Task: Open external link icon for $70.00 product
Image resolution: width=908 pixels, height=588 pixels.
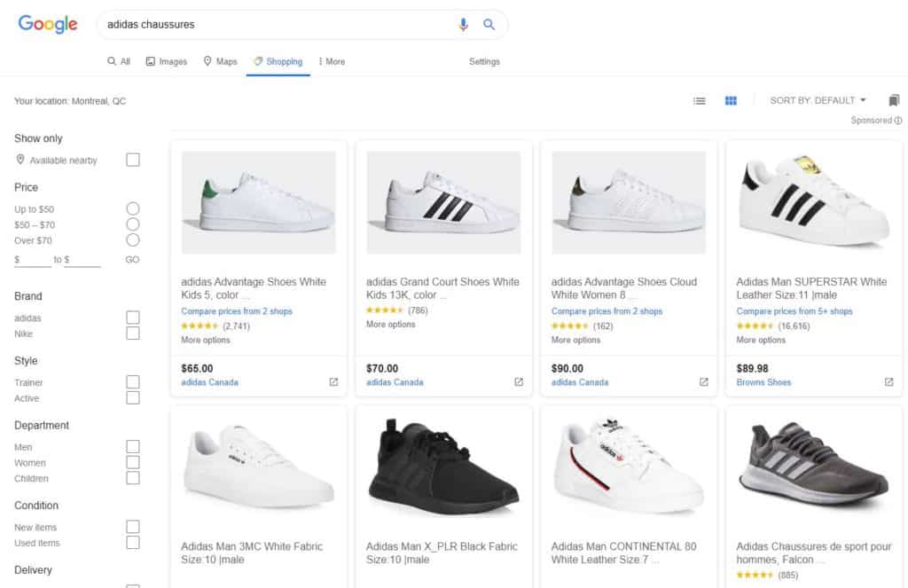Action: point(519,381)
